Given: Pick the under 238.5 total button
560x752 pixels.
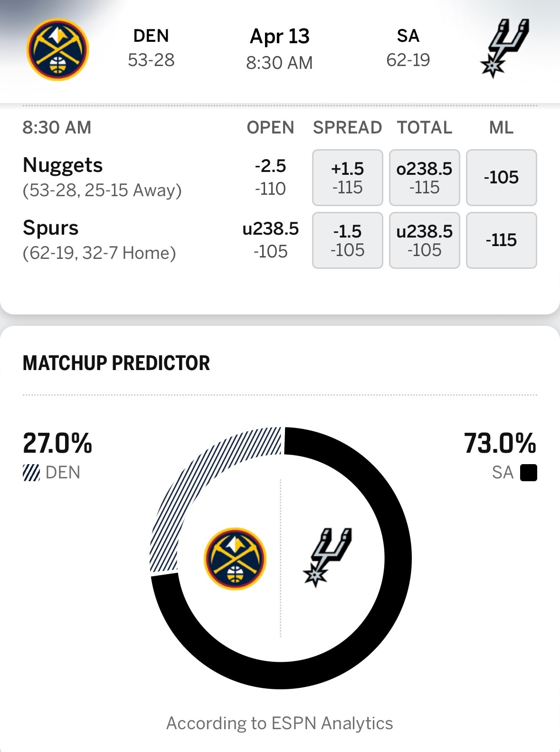Looking at the screenshot, I should [424, 240].
